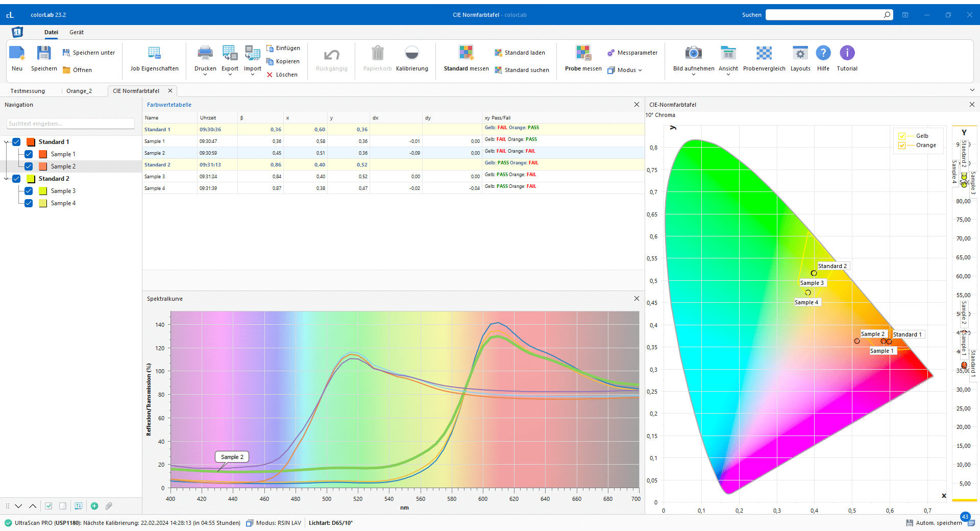Viewport: 980px width, 531px height.
Task: Toggle the Gelb legend checkbox
Action: coord(902,136)
